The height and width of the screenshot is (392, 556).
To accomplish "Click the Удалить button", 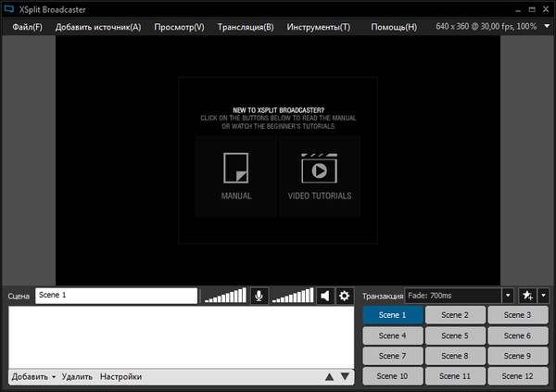I will pos(78,377).
